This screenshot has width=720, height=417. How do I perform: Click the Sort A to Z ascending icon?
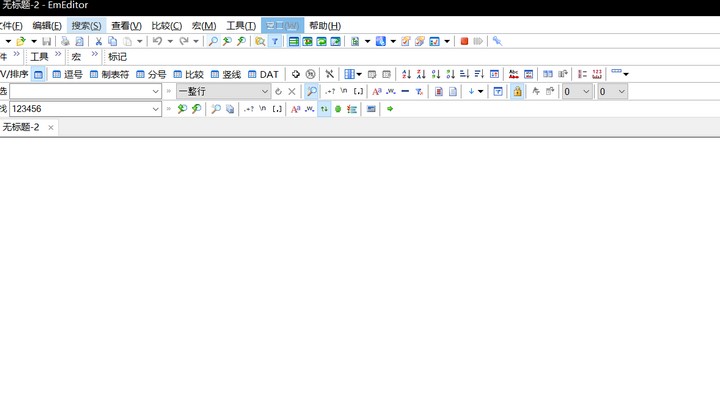point(406,74)
